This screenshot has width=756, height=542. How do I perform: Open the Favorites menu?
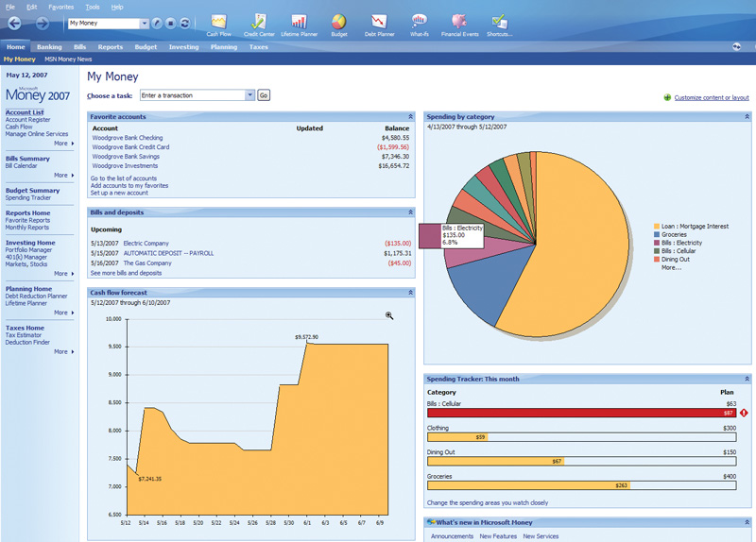[60, 7]
